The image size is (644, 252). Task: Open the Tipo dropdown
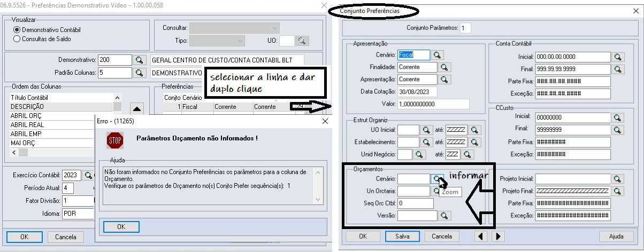tap(217, 41)
